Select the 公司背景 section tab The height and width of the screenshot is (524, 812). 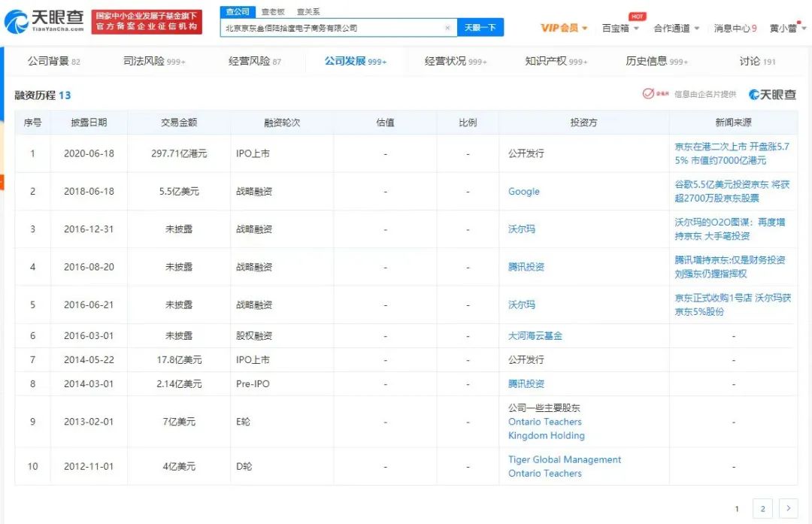point(54,61)
